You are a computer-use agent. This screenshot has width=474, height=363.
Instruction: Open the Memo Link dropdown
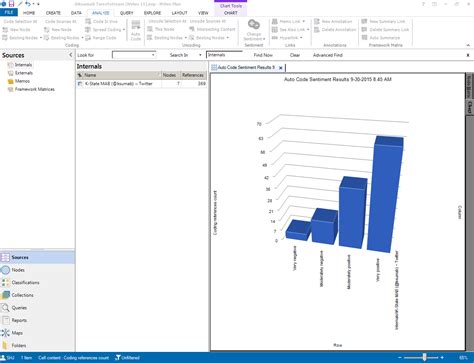[304, 21]
